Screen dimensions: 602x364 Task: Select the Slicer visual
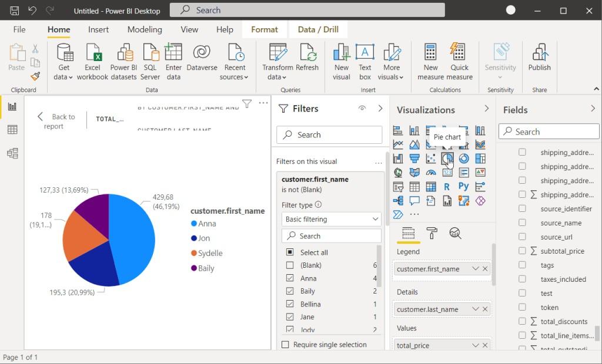pyautogui.click(x=398, y=187)
